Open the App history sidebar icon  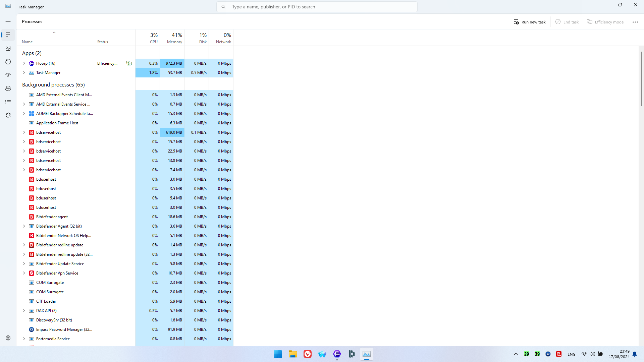[8, 62]
